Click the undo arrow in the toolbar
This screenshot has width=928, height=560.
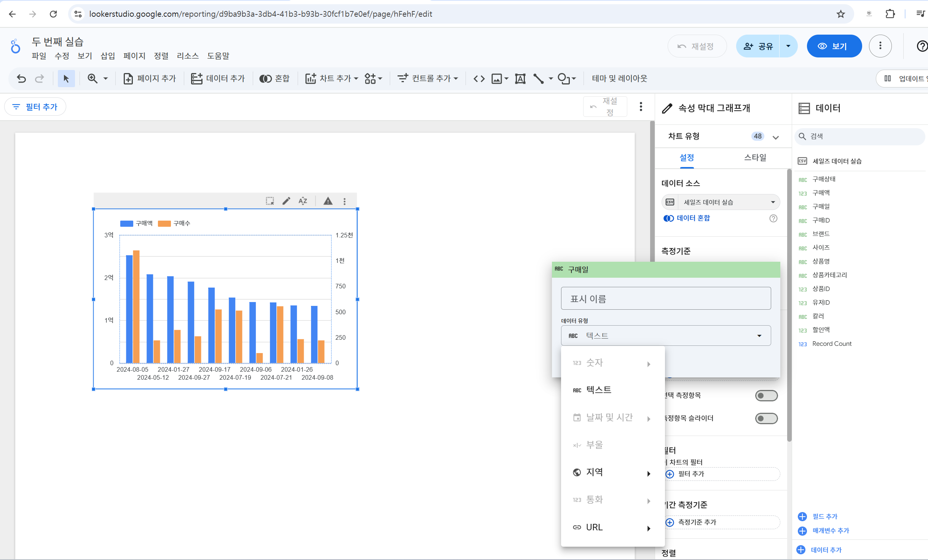pos(21,79)
